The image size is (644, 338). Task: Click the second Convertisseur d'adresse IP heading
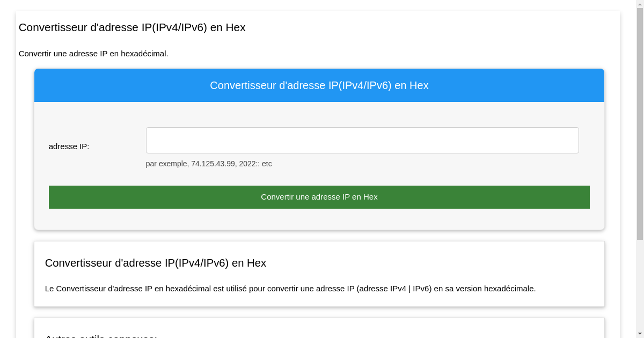tap(156, 263)
